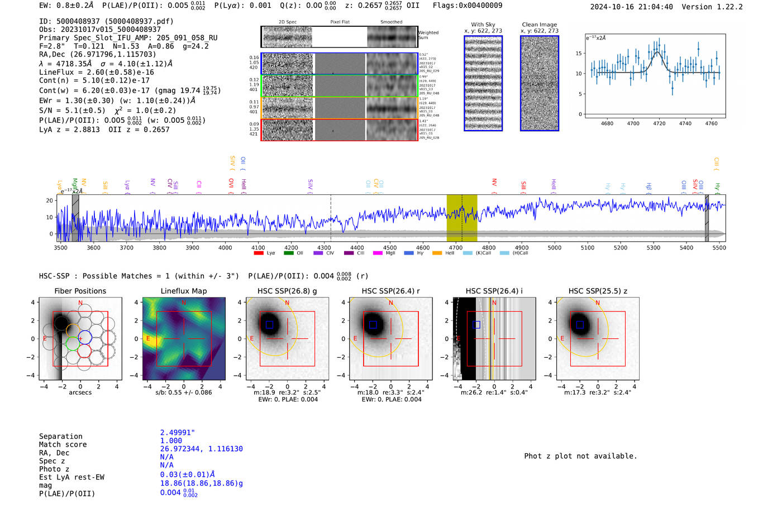
Task: Select the blue-outlined fiber spectrum row
Action: pyautogui.click(x=339, y=64)
